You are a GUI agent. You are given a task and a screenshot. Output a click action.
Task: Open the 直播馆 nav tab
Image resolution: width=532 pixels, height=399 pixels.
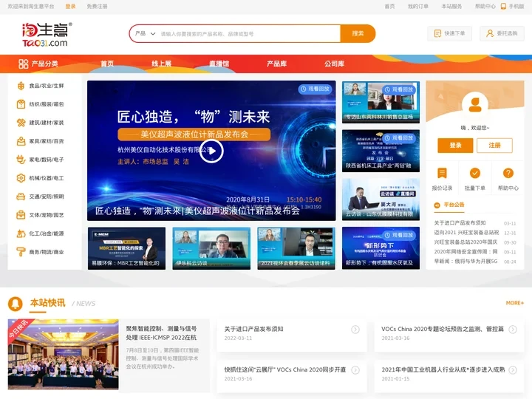click(219, 64)
